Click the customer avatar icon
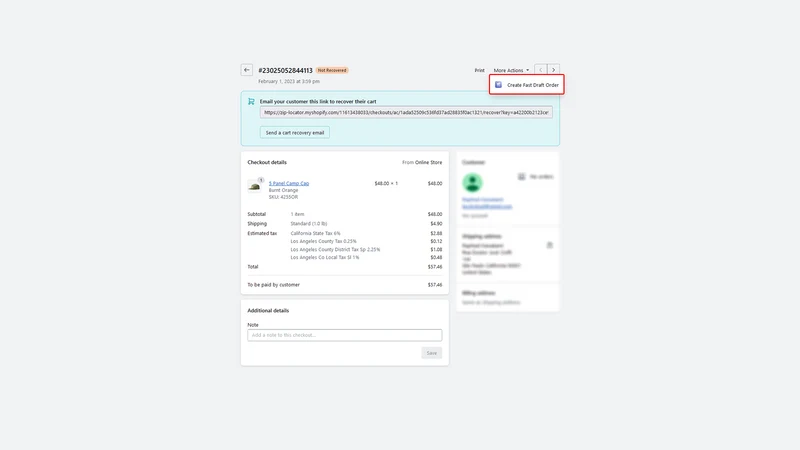Image resolution: width=800 pixels, height=450 pixels. click(472, 183)
